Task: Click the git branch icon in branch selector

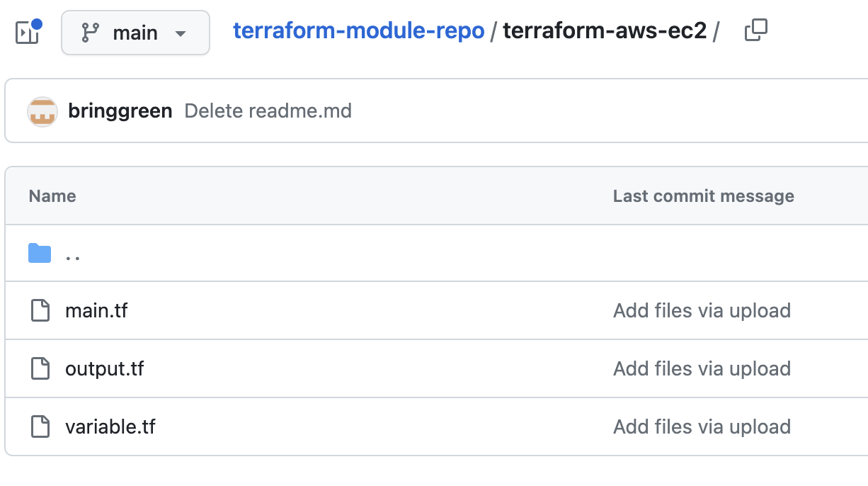Action: click(90, 33)
